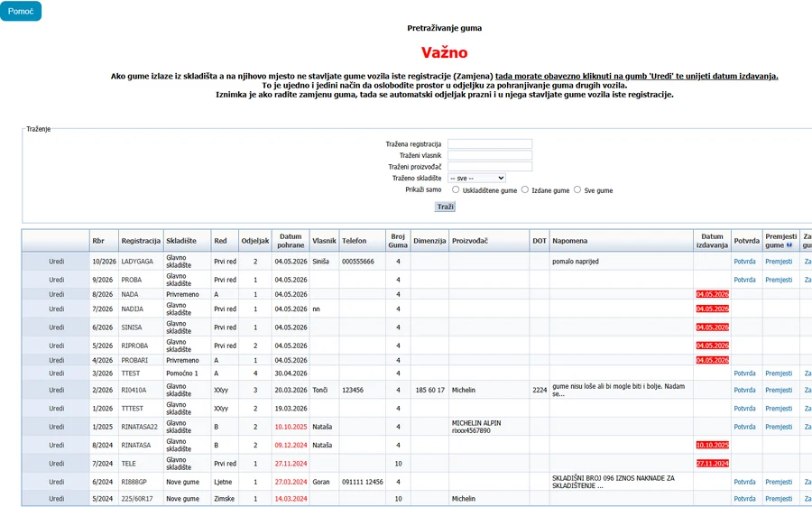Viewport: 812px width, 507px height.
Task: Open Potvrda link for RI0410A
Action: [744, 390]
